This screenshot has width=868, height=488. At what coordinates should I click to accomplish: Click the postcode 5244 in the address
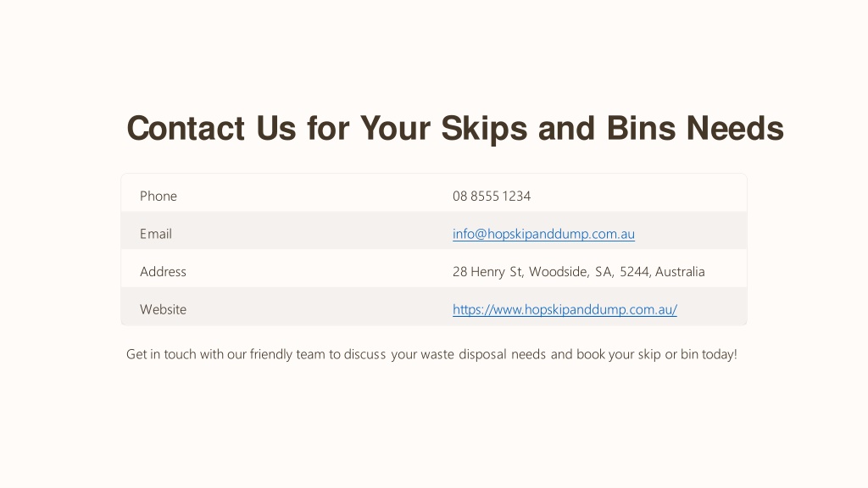tap(634, 272)
